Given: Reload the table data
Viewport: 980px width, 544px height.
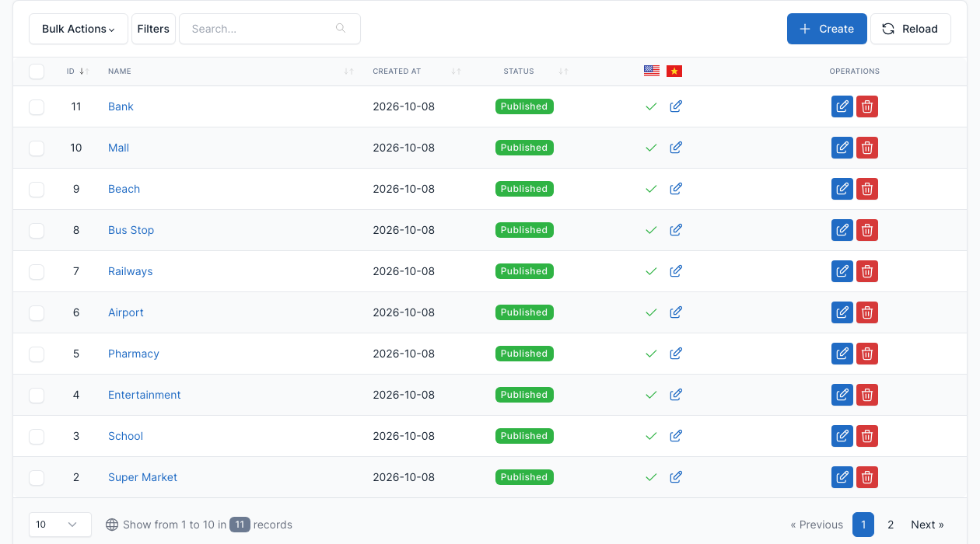Looking at the screenshot, I should tap(911, 29).
